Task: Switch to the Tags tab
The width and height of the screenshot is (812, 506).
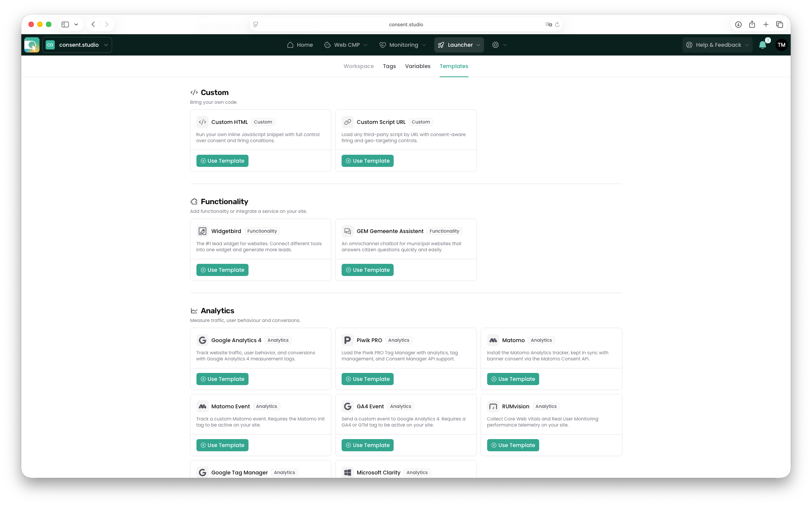Action: pos(389,66)
